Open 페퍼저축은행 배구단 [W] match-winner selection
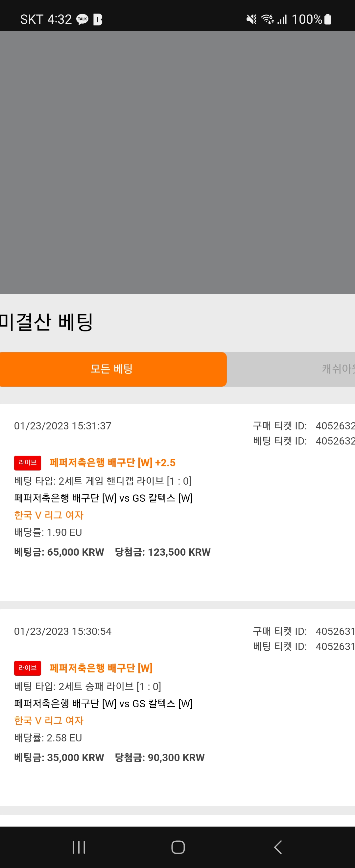 [101, 668]
